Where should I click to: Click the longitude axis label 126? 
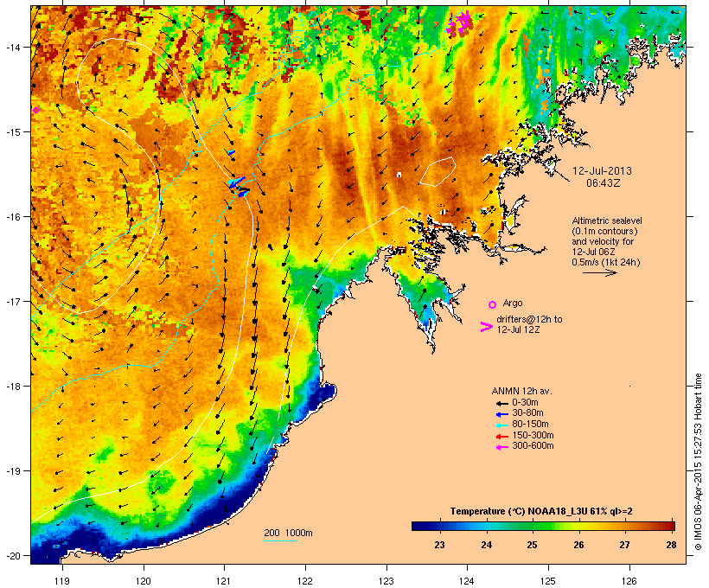click(x=629, y=581)
